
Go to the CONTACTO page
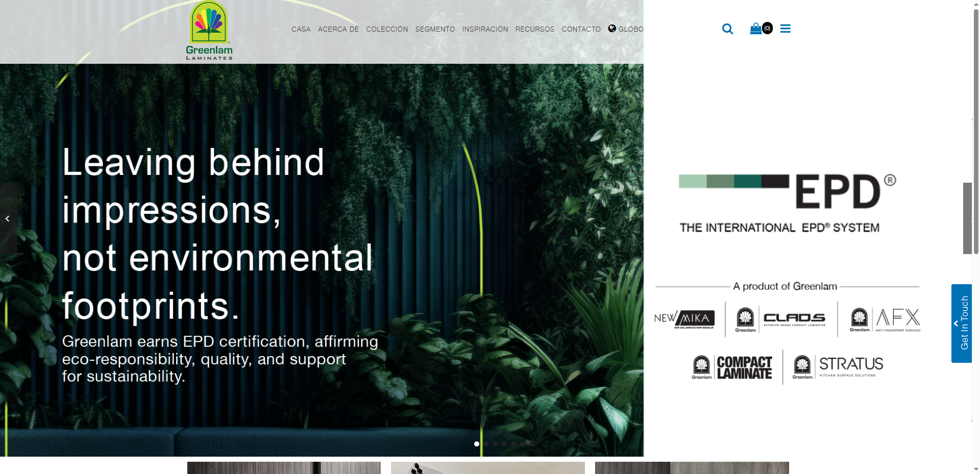pos(581,29)
